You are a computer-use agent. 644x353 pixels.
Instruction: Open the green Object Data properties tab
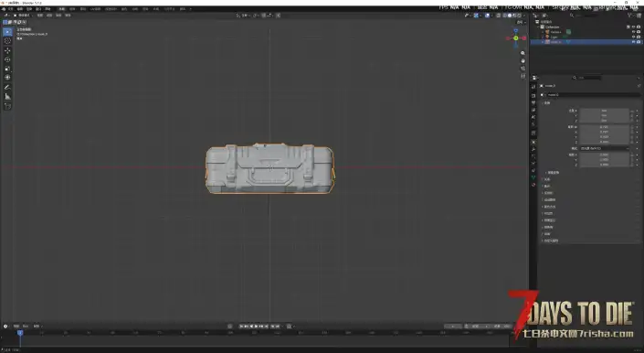tap(533, 177)
